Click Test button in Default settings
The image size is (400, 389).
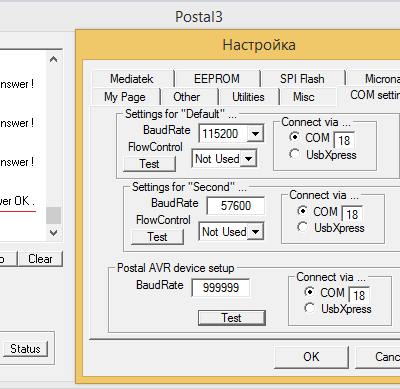[x=149, y=164]
